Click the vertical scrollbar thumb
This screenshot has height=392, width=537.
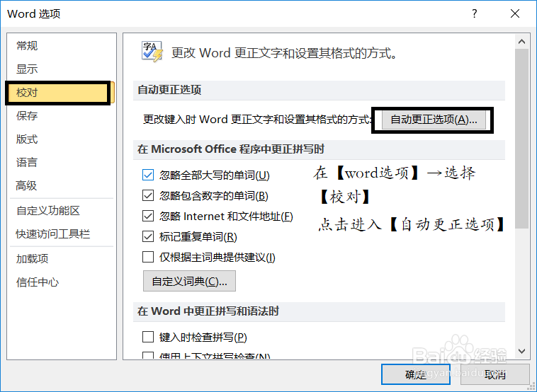(x=522, y=139)
